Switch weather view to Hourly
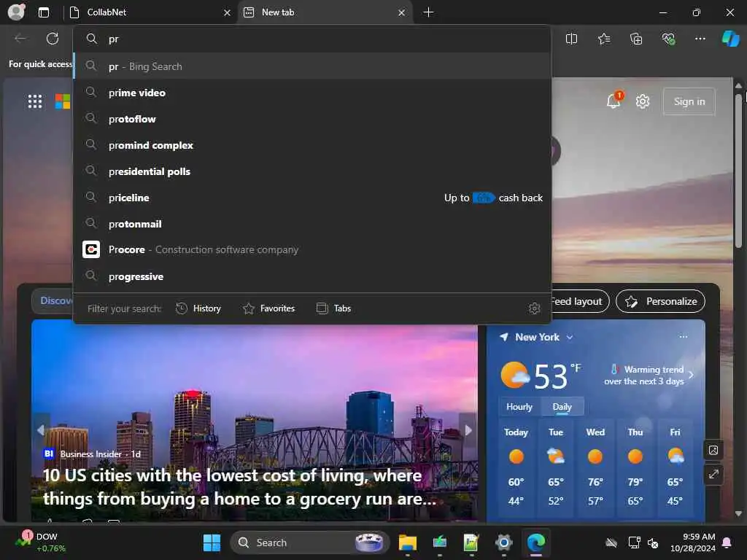The image size is (747, 560). coord(519,407)
